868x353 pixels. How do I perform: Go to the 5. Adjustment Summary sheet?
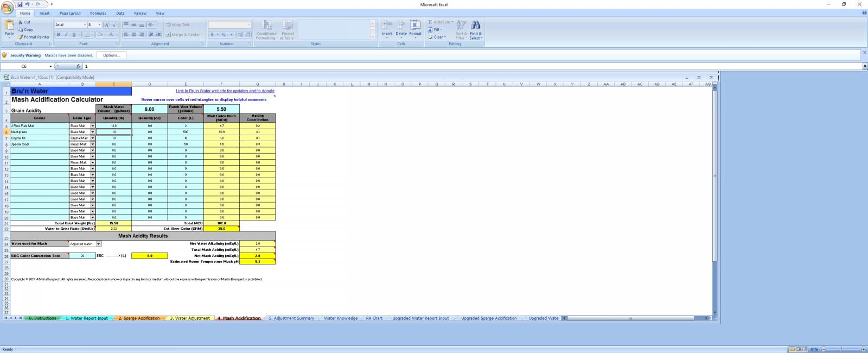[291, 318]
